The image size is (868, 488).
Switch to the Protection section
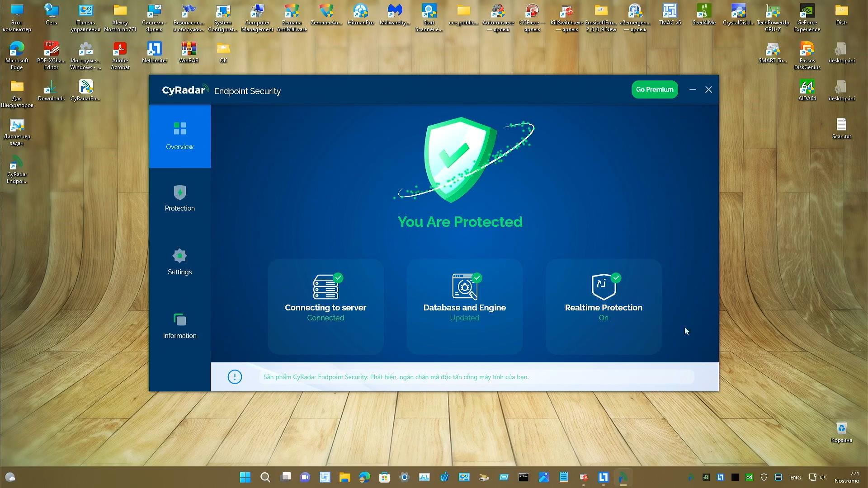(179, 198)
